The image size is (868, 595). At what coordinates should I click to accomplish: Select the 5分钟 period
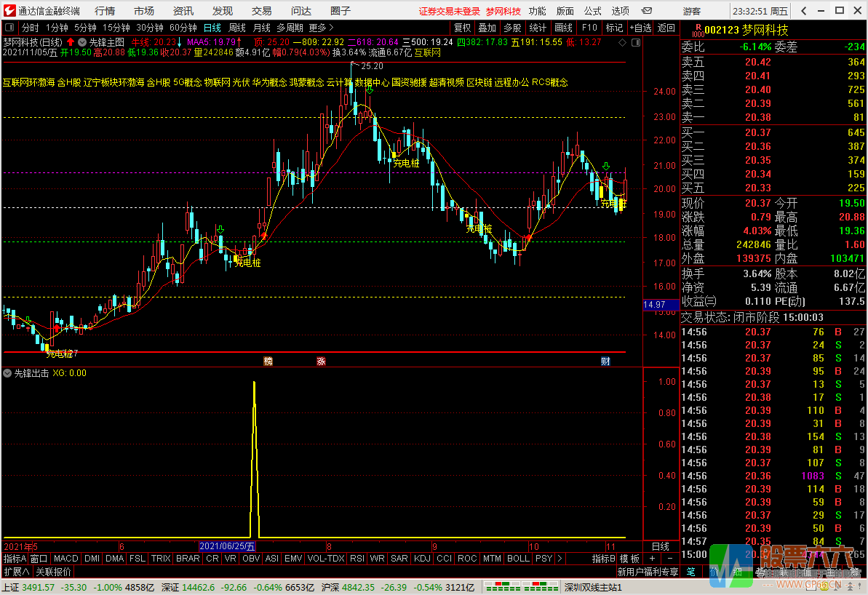(x=85, y=28)
